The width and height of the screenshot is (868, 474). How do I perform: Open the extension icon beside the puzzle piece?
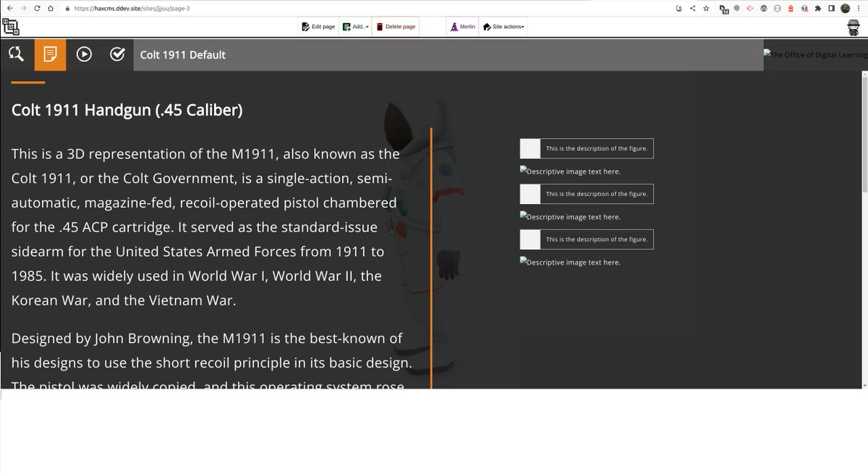pyautogui.click(x=804, y=9)
